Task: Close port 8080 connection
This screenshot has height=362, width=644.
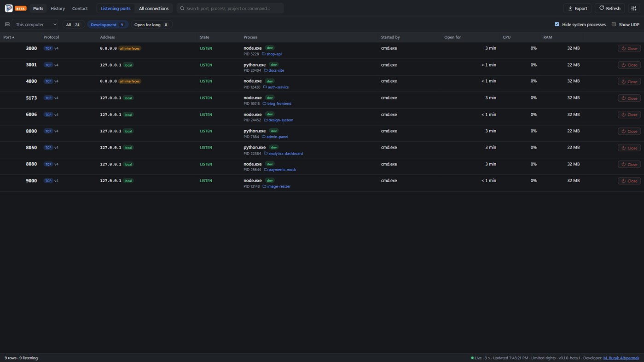Action: (629, 164)
